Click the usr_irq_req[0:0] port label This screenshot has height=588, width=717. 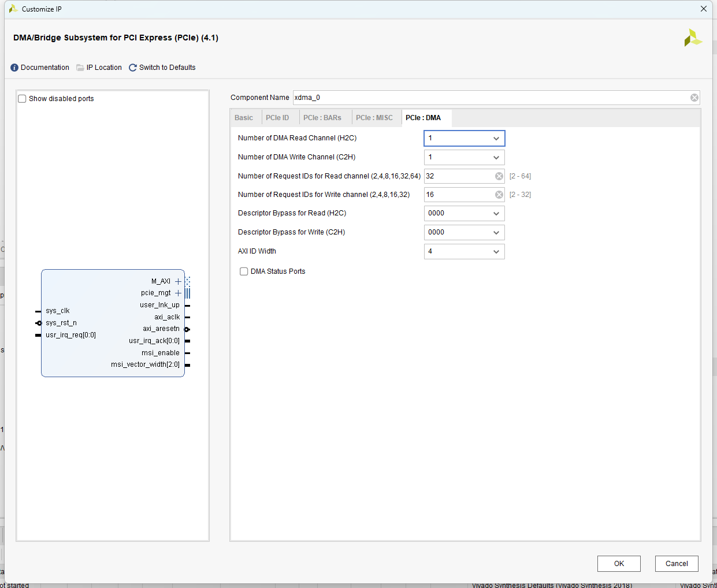click(70, 335)
